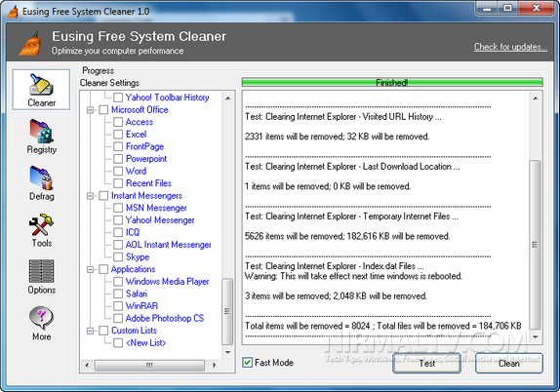Collapse the Microsoft Office tree node
560x392 pixels.
click(91, 110)
